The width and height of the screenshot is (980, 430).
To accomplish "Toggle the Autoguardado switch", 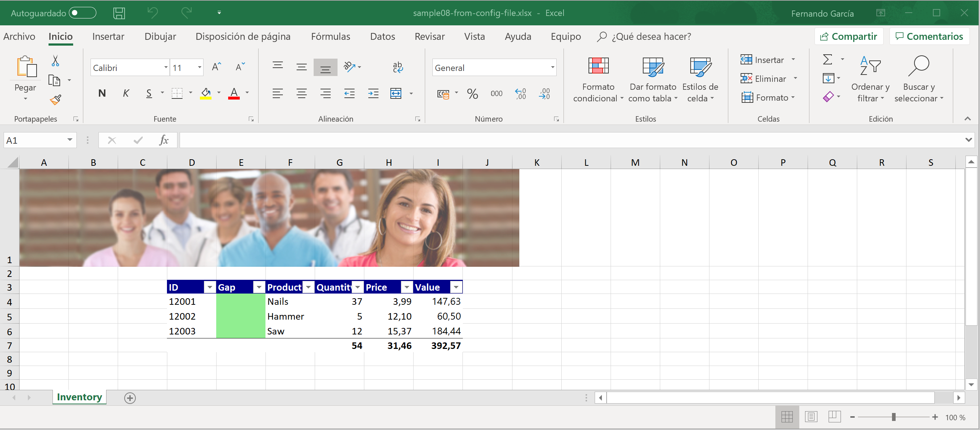I will click(x=83, y=13).
